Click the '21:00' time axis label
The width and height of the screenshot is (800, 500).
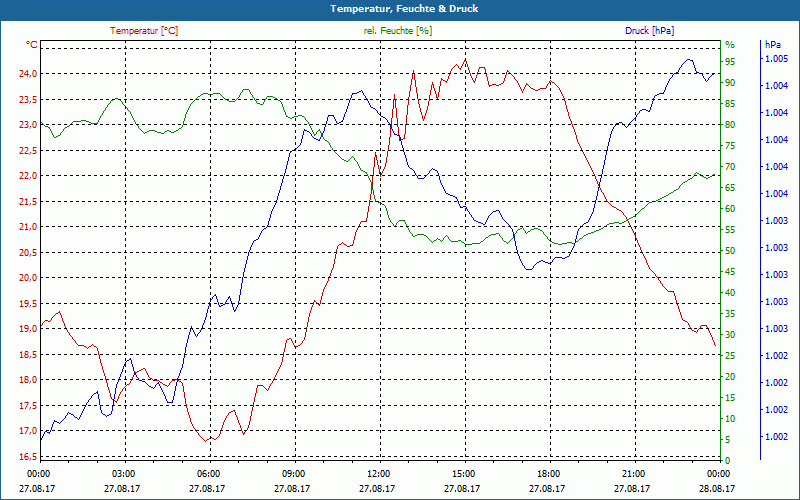click(634, 473)
